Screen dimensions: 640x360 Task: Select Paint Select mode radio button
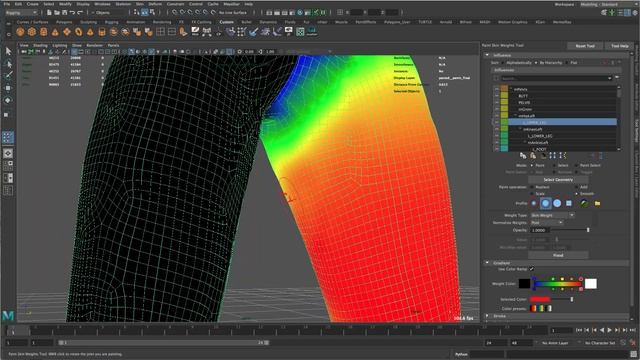tap(576, 165)
